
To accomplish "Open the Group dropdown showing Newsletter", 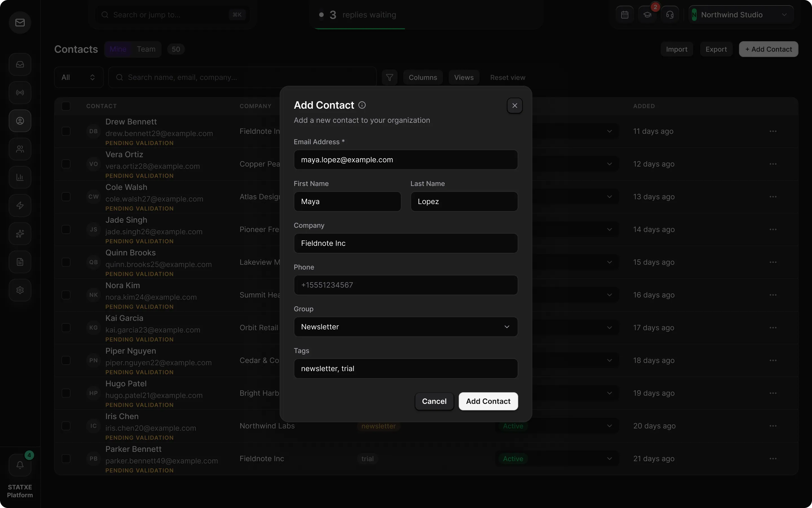I will pyautogui.click(x=406, y=327).
